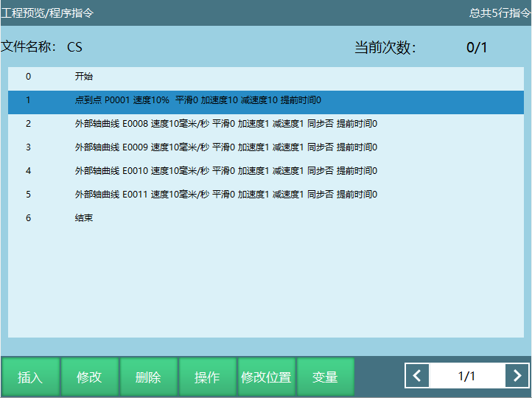Select line 4 外部轴曲线 E0010 instruction
532x398 pixels.
pos(265,171)
